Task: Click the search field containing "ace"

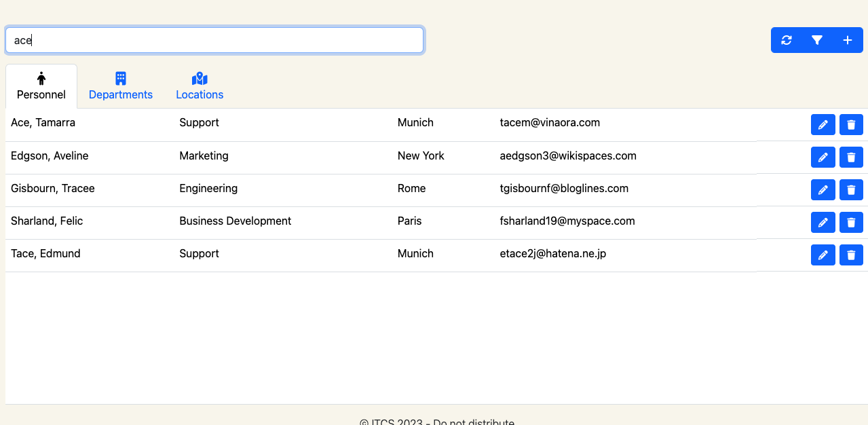Action: 214,40
